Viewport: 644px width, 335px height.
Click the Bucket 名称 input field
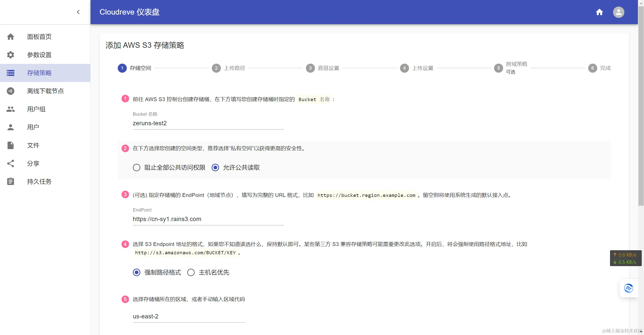(x=208, y=123)
